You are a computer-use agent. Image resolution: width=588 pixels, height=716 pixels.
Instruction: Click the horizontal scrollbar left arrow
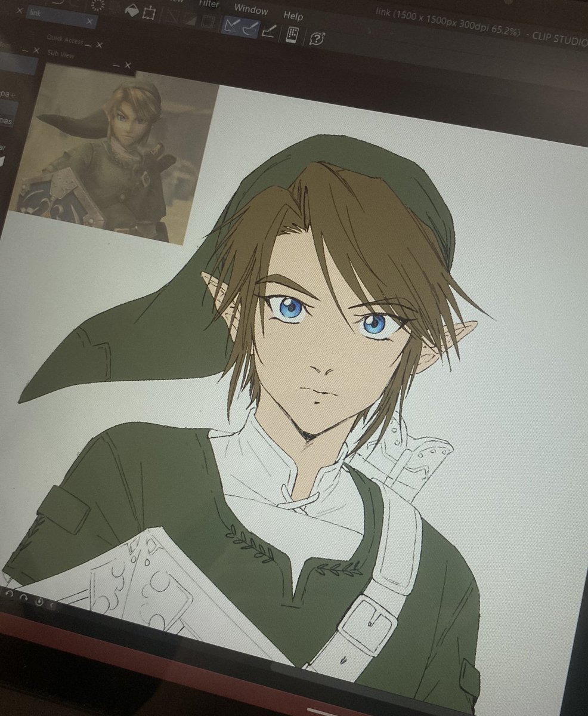click(52, 606)
